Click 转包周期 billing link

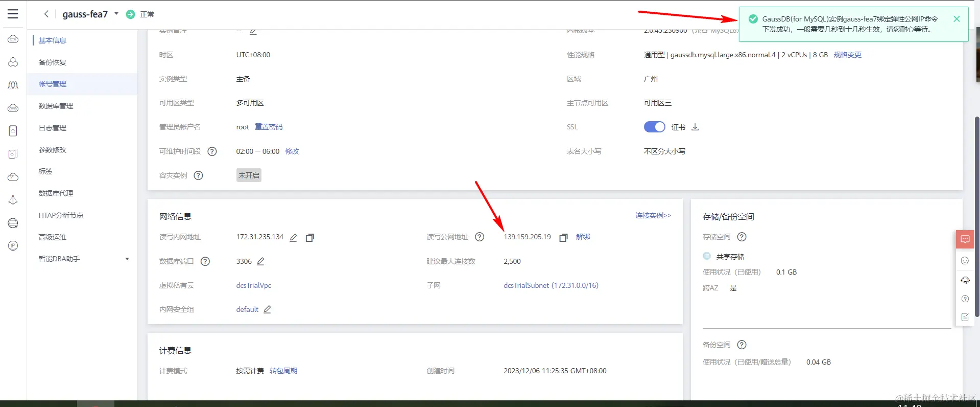pos(283,371)
